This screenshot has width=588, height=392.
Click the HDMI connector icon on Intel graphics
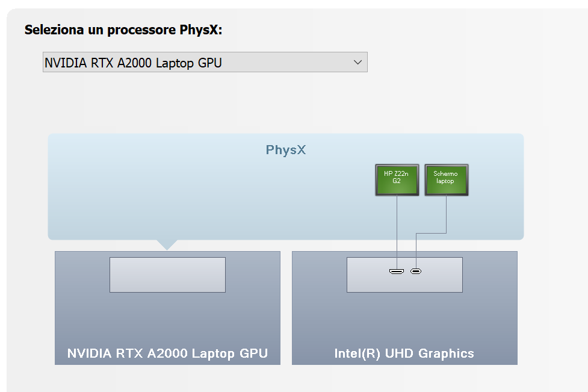tap(397, 271)
